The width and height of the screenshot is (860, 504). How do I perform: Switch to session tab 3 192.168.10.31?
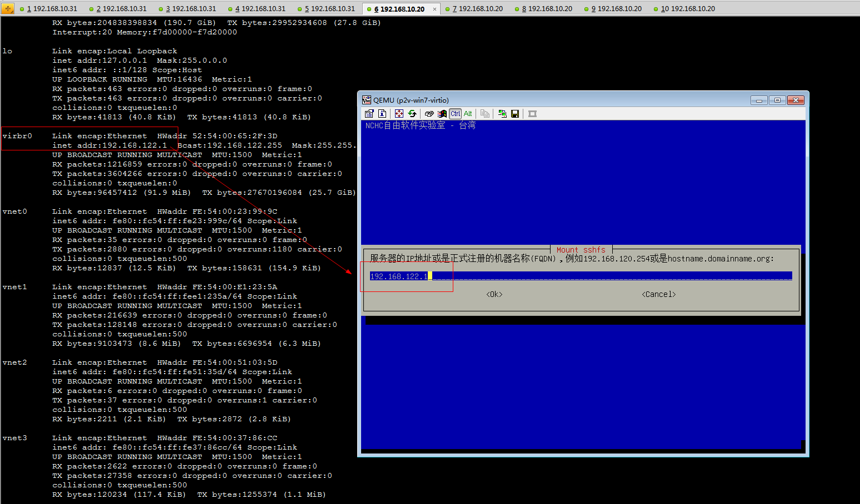187,9
